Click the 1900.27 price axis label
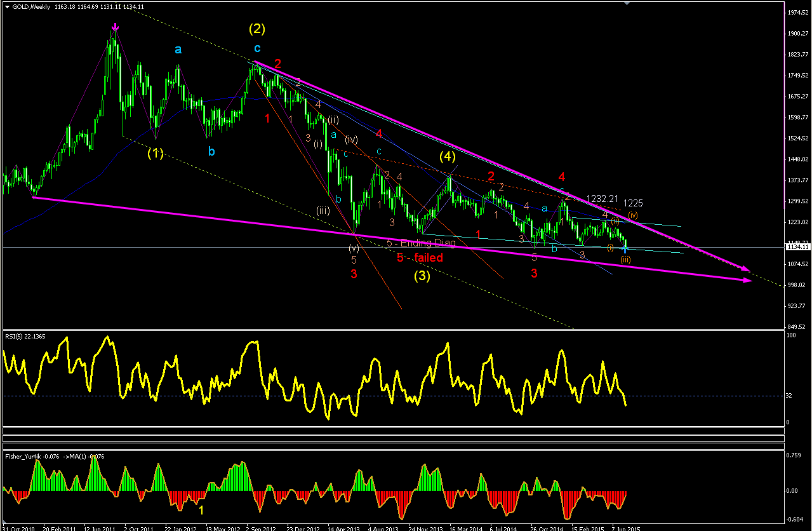Screen dimensions: 812x531 (798, 34)
